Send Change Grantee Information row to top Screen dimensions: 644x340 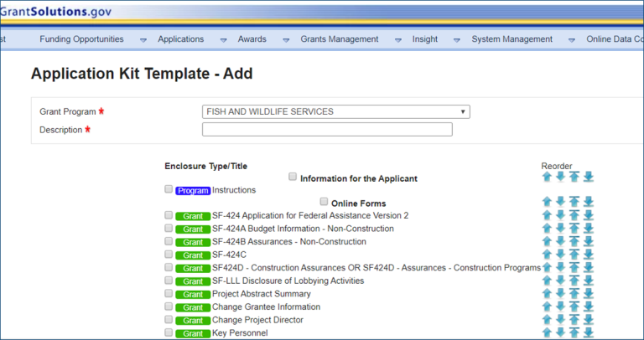click(574, 307)
